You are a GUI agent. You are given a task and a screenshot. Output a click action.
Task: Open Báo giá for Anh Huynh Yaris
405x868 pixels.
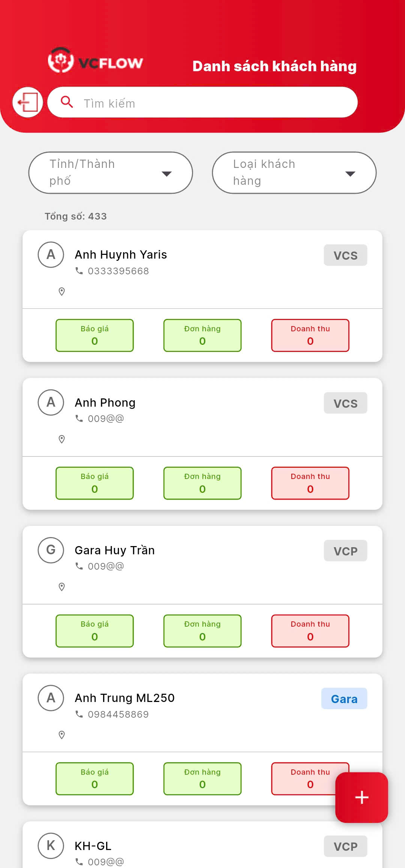coord(94,335)
